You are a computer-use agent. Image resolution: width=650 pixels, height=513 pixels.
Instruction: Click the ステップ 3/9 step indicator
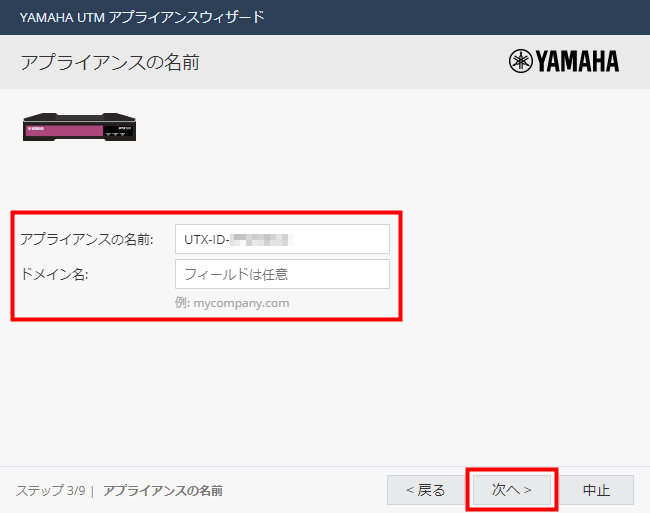coord(50,491)
